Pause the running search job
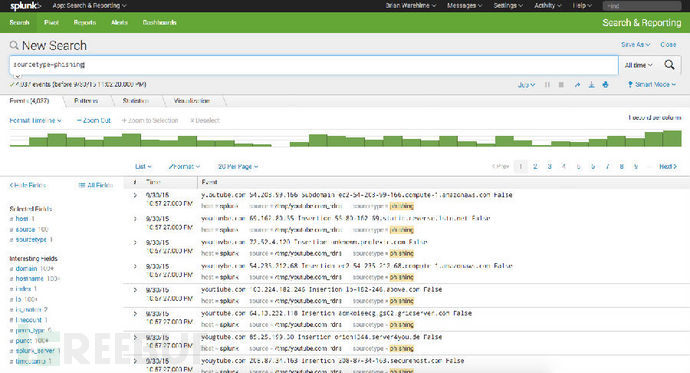This screenshot has height=373, width=690. [x=547, y=84]
